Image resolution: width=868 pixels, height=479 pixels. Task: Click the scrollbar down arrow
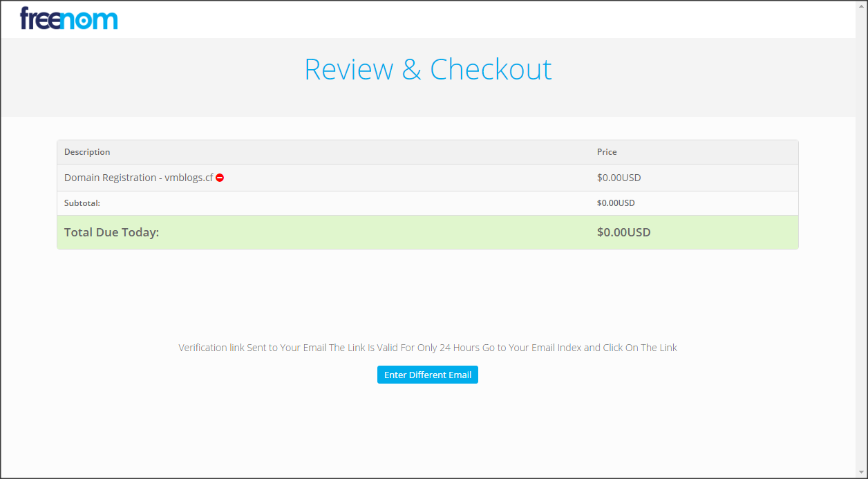click(x=861, y=472)
